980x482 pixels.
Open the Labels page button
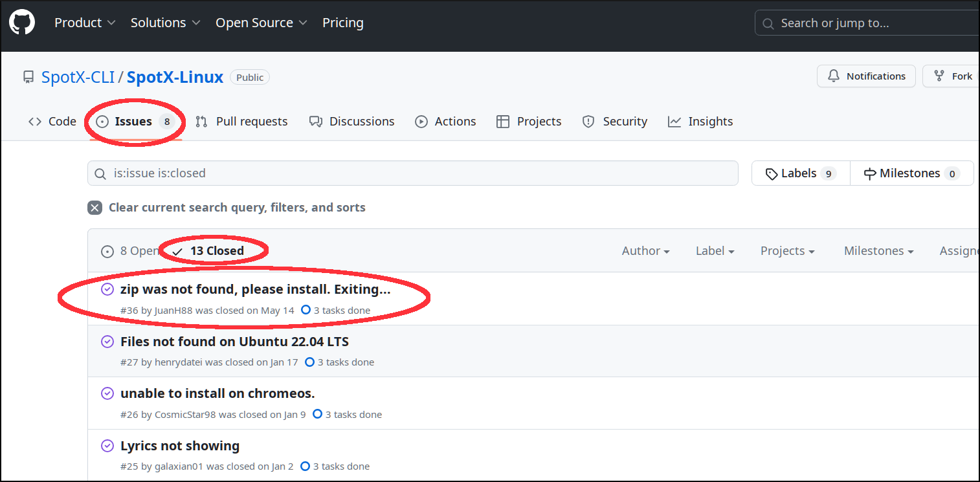(801, 173)
